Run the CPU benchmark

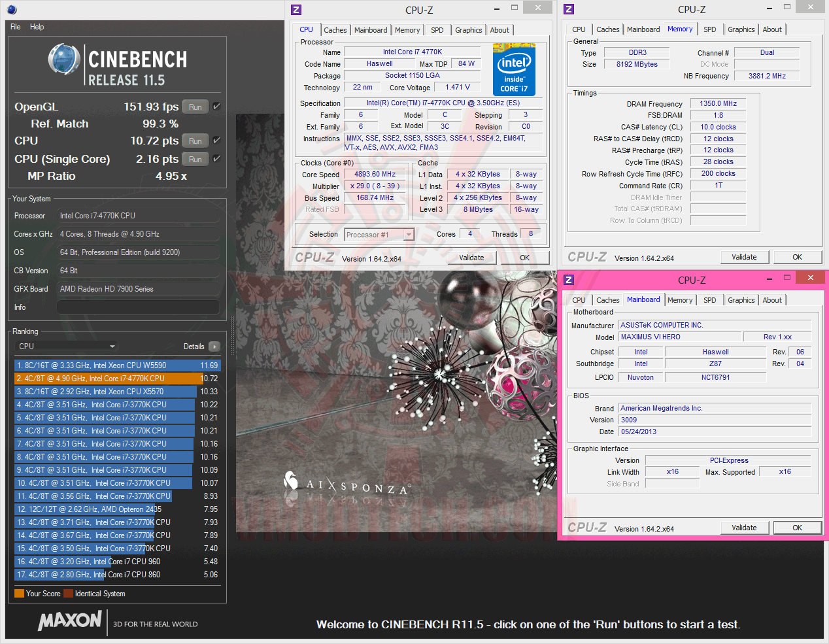point(195,141)
